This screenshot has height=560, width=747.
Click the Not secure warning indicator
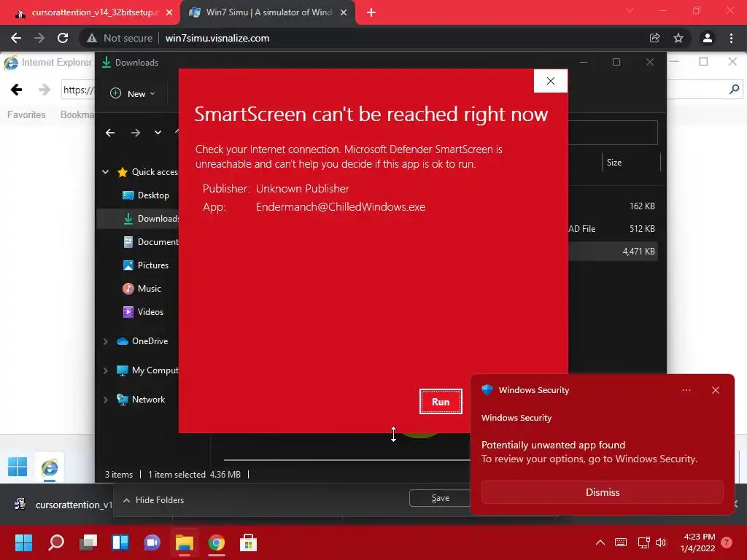pyautogui.click(x=120, y=38)
